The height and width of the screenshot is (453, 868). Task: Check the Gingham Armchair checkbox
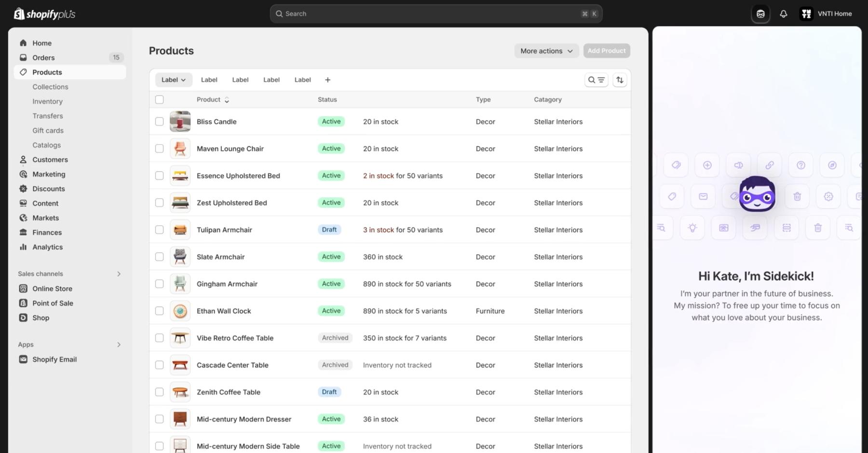coord(159,284)
